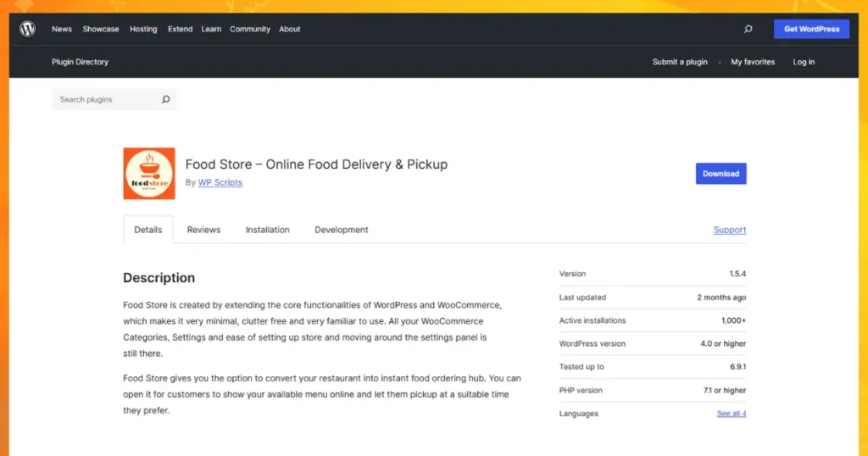
Task: Download the Food Store plugin
Action: click(721, 174)
